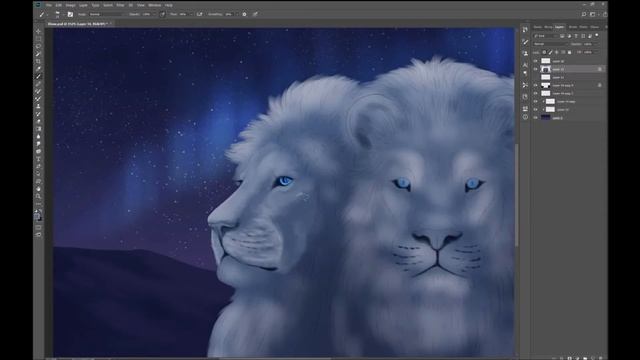640x360 pixels.
Task: Open layer blend mode dropdown
Action: pyautogui.click(x=550, y=44)
